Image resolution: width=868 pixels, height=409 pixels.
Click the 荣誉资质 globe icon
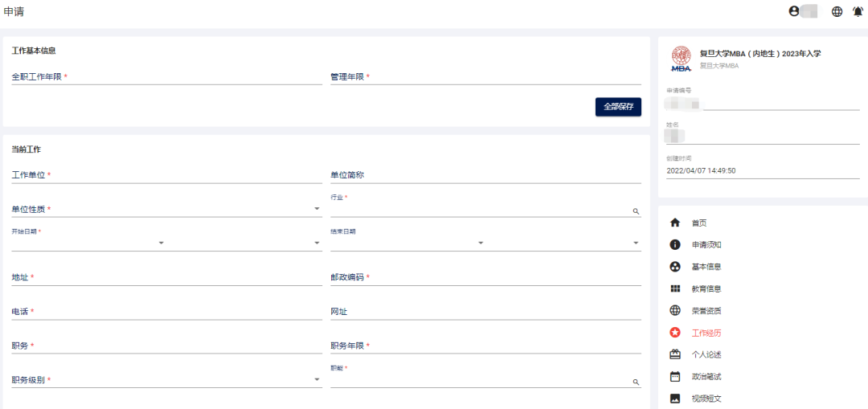675,310
